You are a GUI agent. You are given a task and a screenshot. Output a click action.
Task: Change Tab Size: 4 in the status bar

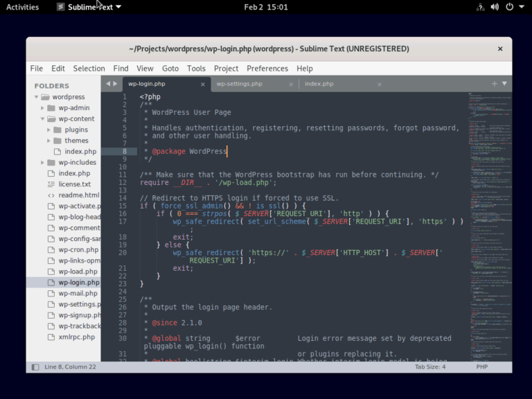tap(429, 366)
